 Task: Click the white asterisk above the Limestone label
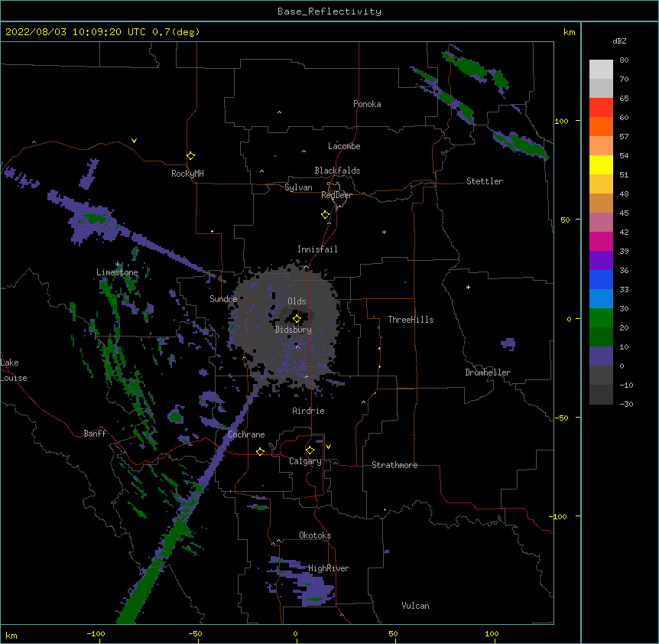(x=117, y=265)
